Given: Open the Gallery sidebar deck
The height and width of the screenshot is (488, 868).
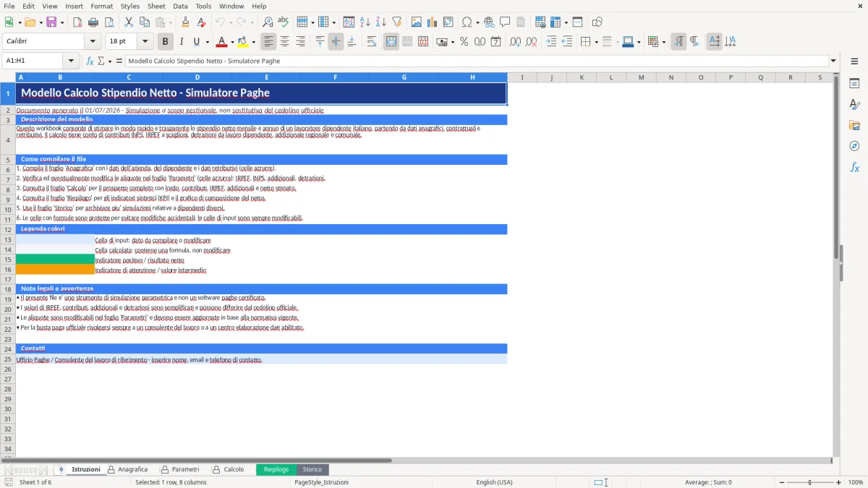Looking at the screenshot, I should [854, 125].
